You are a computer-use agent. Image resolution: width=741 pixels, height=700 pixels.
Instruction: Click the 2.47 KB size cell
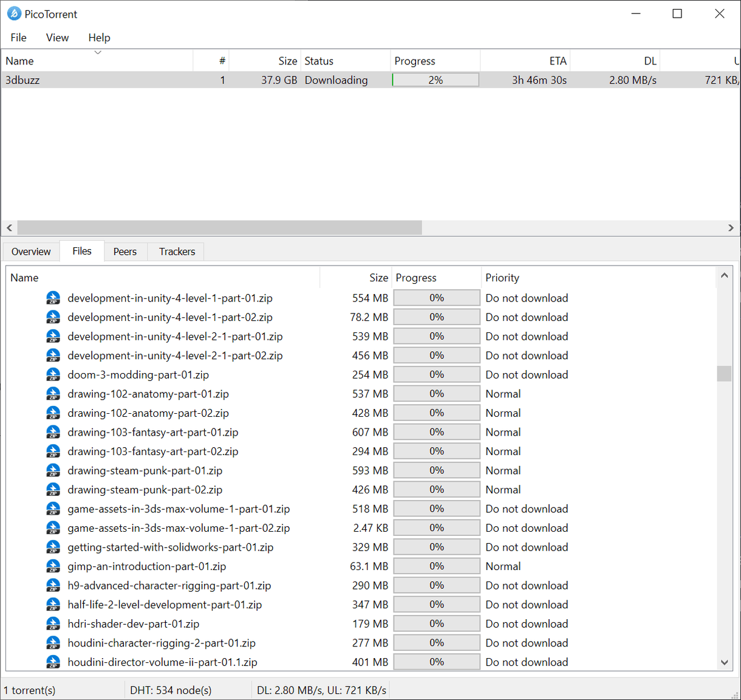click(370, 528)
